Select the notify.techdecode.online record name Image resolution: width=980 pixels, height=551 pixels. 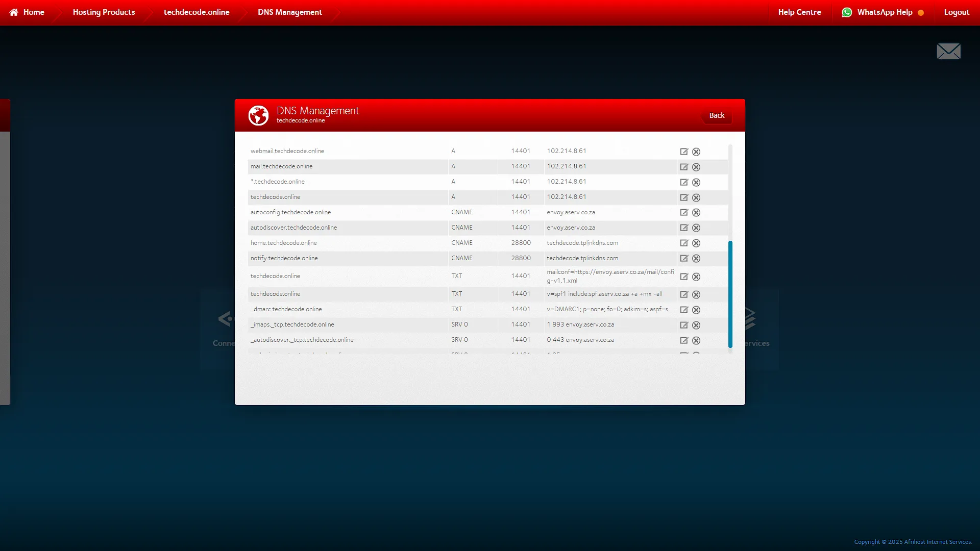284,258
